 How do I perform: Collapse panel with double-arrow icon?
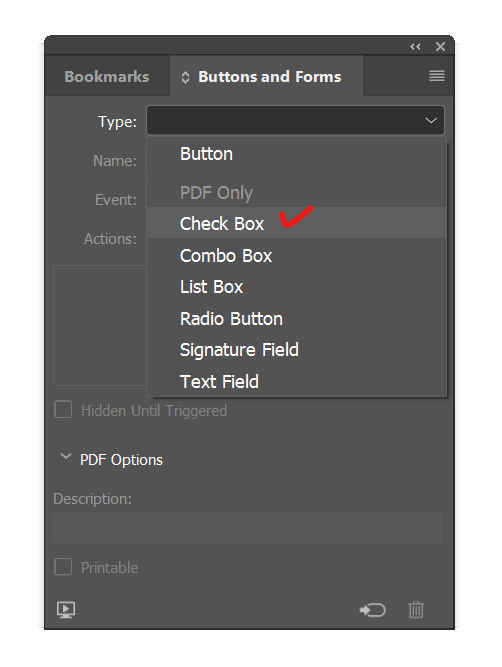pos(415,46)
